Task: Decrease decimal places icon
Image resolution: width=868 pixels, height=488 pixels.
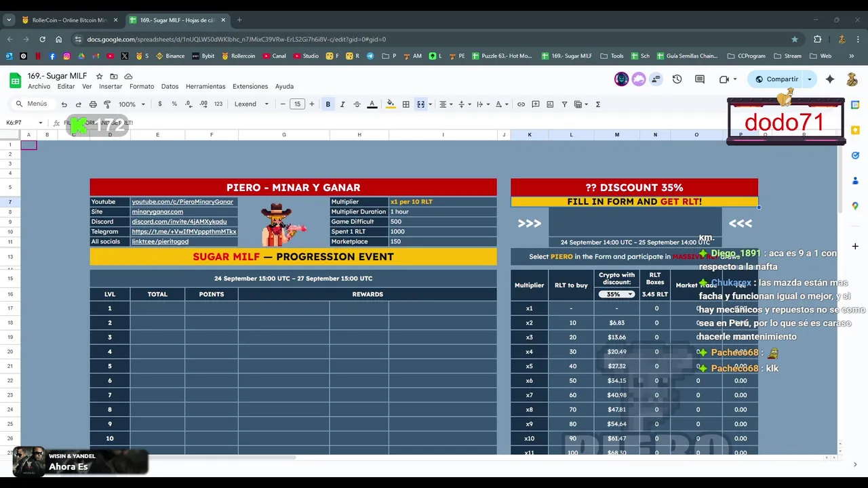Action: click(x=188, y=104)
